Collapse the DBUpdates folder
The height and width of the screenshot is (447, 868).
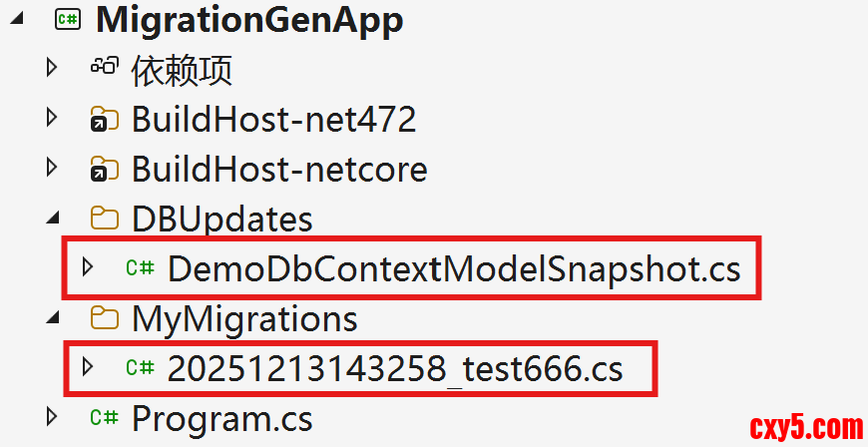[x=52, y=219]
